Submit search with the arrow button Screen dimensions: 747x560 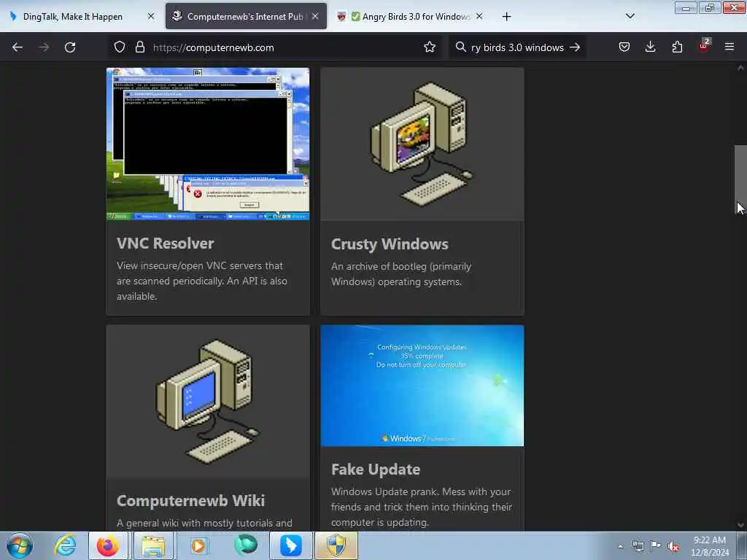[575, 47]
